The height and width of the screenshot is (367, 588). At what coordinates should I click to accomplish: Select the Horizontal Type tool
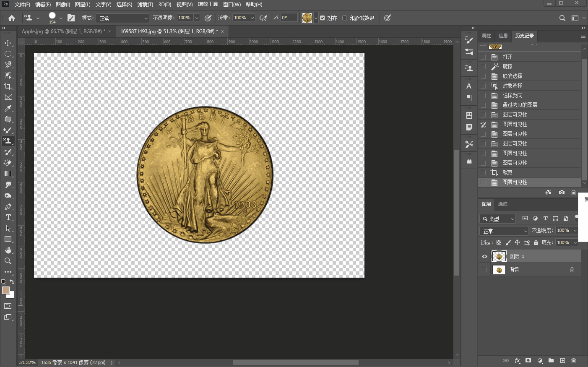8,217
